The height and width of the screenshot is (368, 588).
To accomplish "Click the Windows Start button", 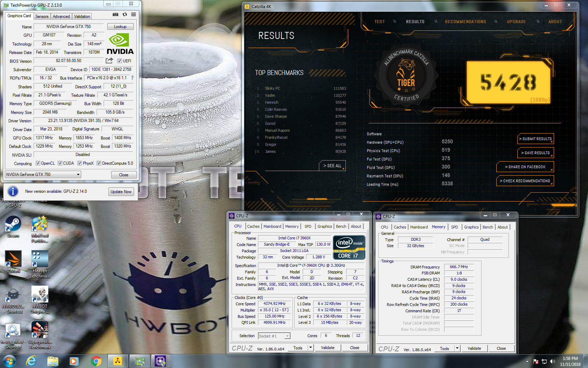I will (9, 361).
